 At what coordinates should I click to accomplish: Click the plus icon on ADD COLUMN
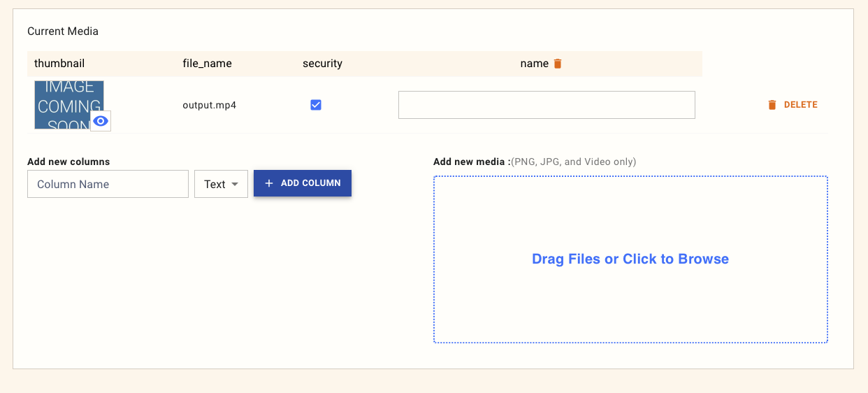[269, 183]
